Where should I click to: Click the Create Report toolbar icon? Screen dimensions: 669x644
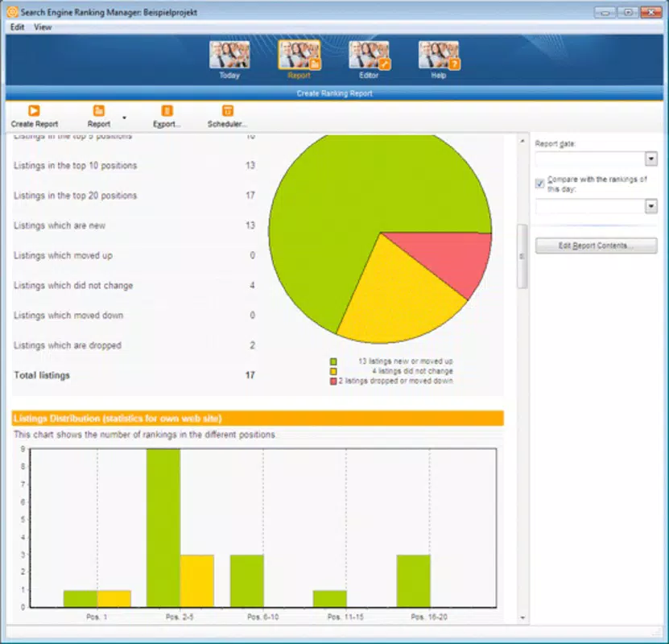pos(34,111)
